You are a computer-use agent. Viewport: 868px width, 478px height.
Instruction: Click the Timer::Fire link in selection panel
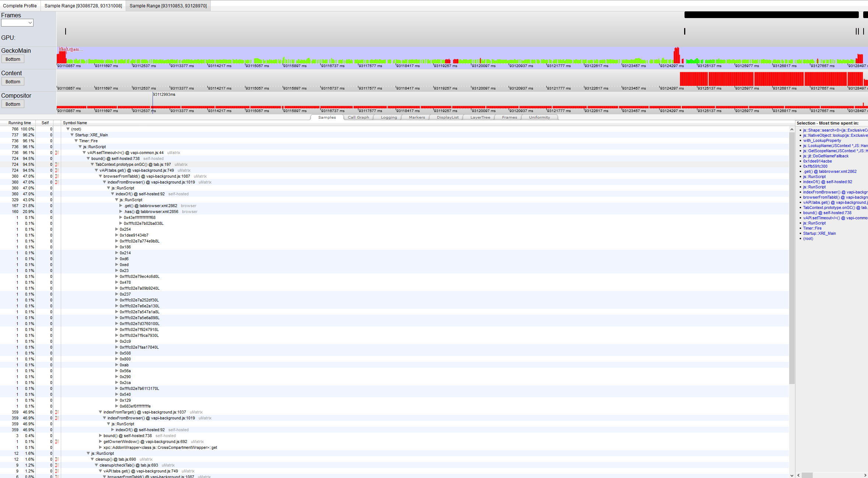pos(812,228)
